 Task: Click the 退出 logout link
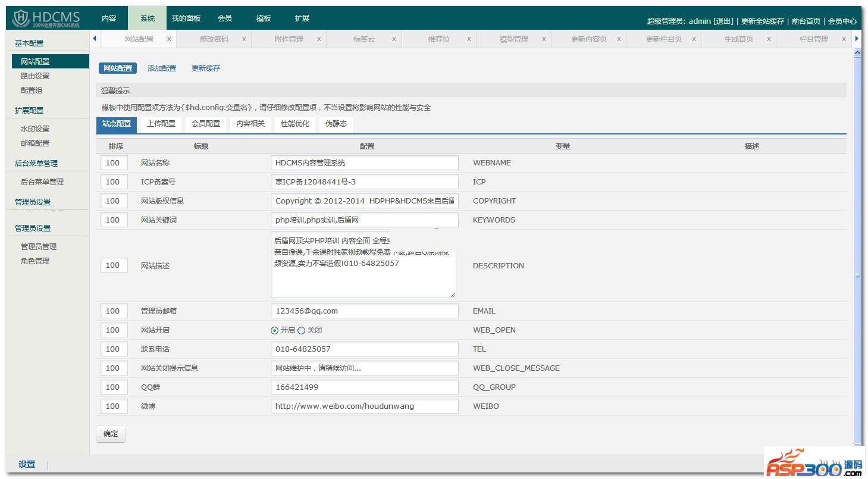click(723, 21)
